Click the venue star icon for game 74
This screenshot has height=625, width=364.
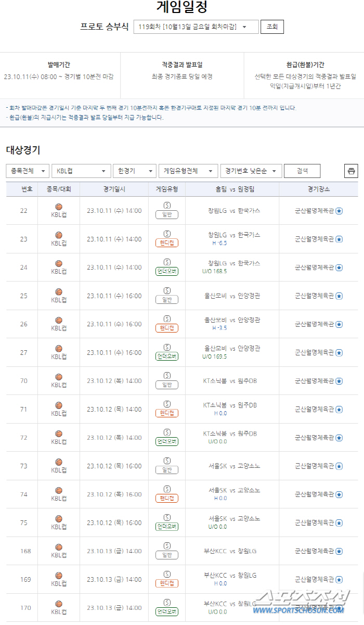click(x=339, y=494)
